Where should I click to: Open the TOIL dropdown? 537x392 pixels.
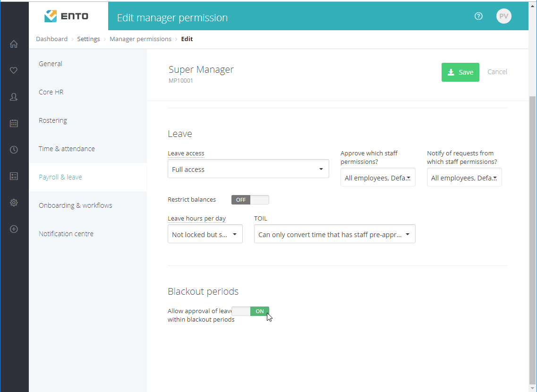point(334,234)
